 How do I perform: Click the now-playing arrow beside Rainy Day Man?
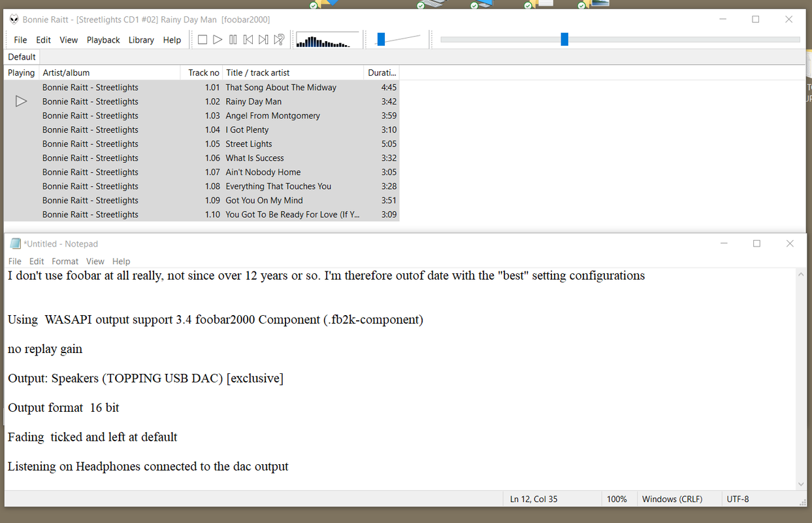[x=22, y=101]
